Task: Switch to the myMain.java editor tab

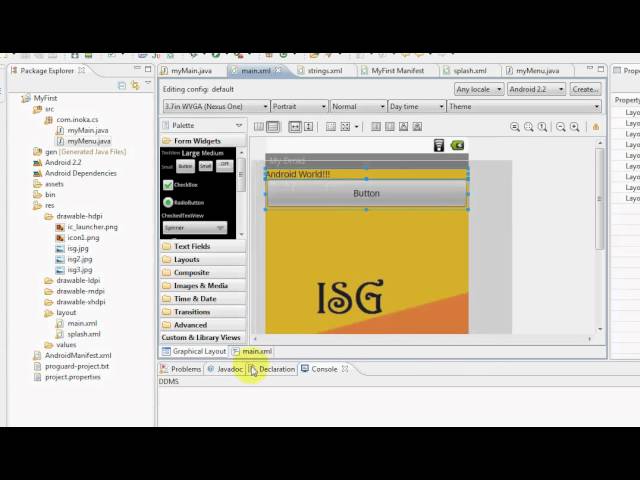Action: tap(192, 71)
